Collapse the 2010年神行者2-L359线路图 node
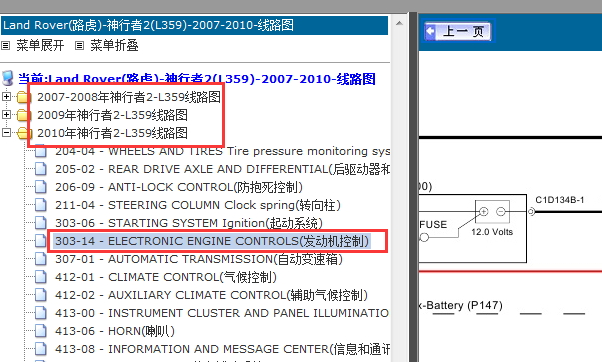 point(6,132)
